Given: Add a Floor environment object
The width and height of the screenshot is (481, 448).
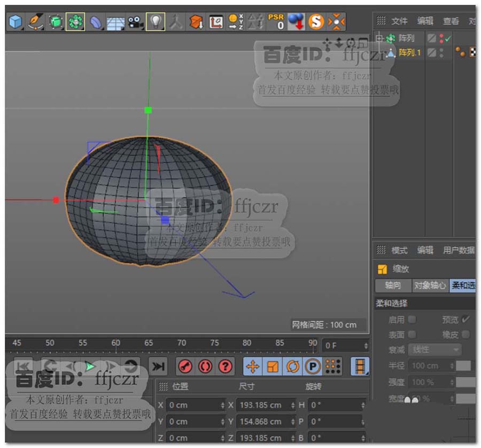Looking at the screenshot, I should click(x=115, y=22).
